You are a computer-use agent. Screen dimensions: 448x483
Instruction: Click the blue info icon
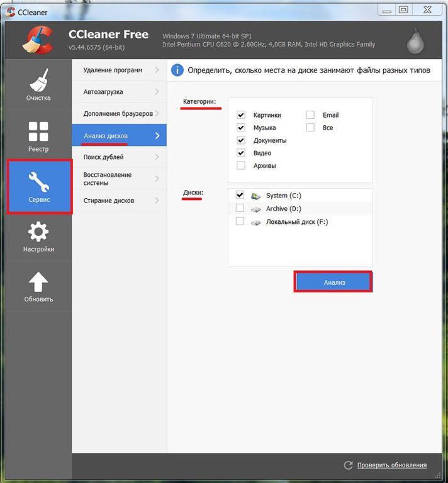click(x=177, y=70)
